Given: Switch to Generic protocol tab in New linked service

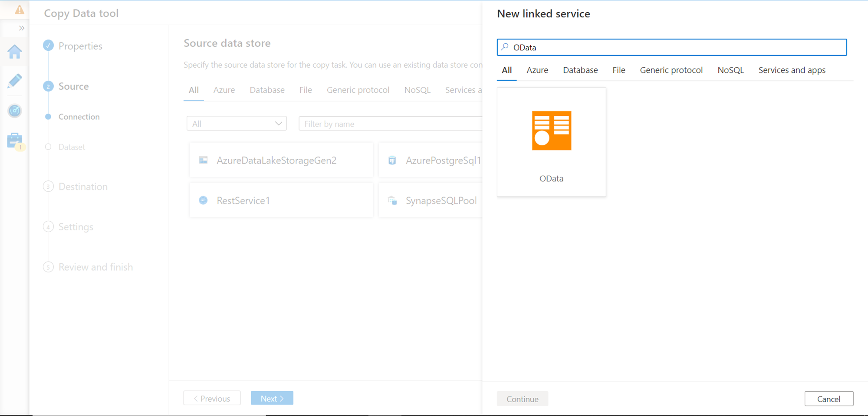Looking at the screenshot, I should 671,70.
